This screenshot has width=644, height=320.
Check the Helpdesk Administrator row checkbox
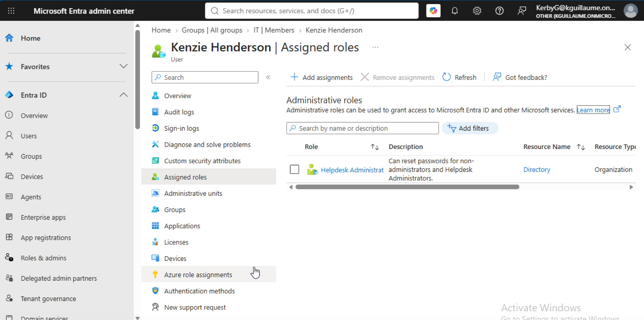[294, 169]
